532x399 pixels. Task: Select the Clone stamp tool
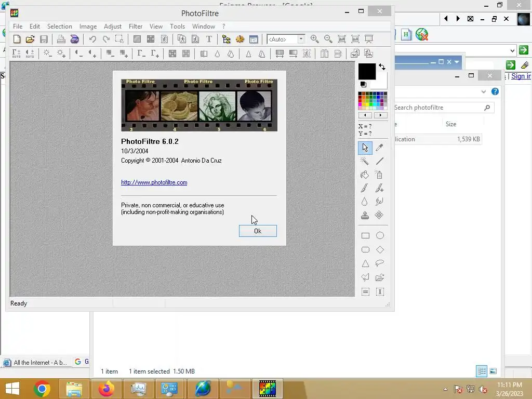(365, 215)
